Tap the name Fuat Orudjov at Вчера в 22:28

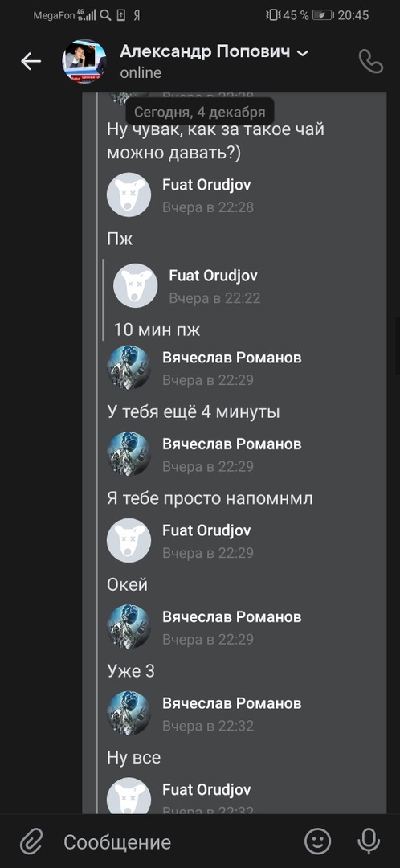[x=206, y=185]
